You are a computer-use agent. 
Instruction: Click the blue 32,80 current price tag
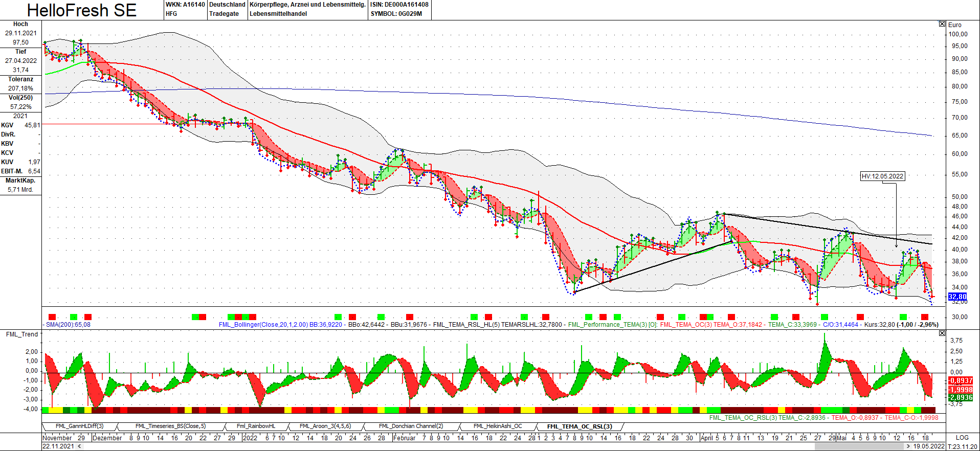pos(957,297)
